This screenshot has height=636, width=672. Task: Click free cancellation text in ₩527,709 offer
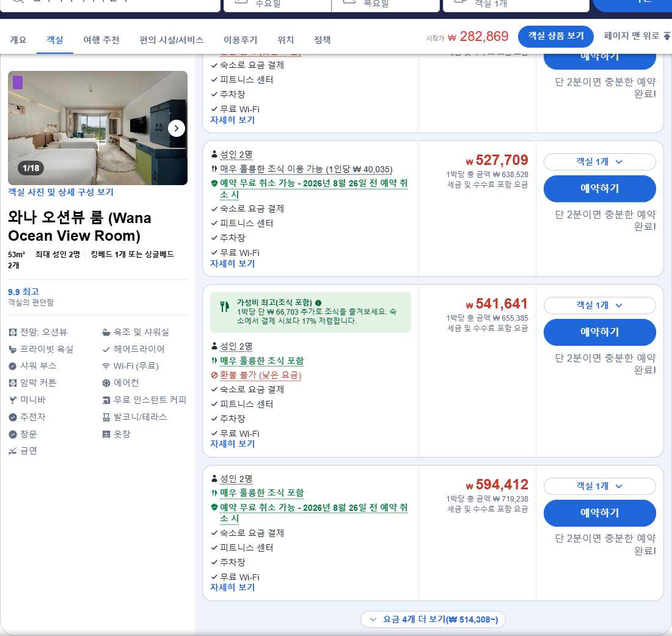tap(314, 189)
